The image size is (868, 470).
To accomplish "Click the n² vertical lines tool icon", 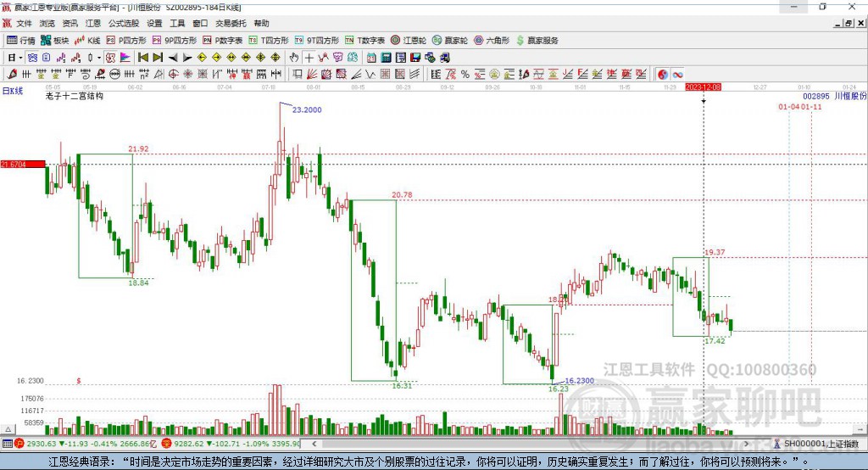I will tap(144, 75).
